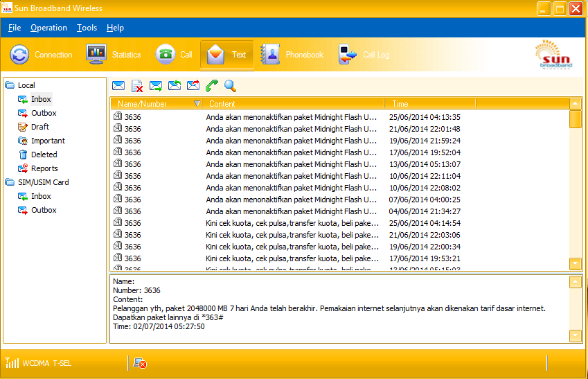Image resolution: width=588 pixels, height=379 pixels.
Task: Click the Delete message icon with red X
Action: 137,85
